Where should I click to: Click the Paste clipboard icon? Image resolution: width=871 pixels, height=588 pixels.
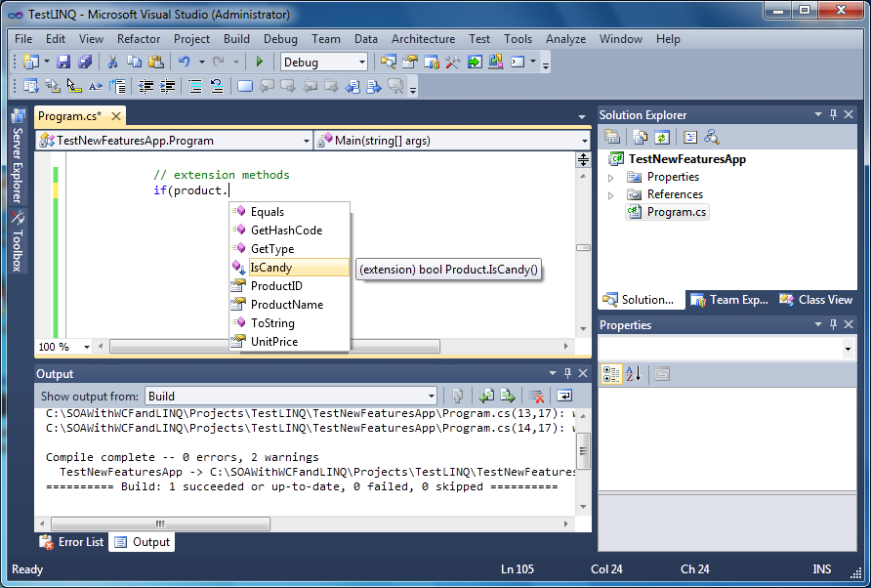click(156, 62)
